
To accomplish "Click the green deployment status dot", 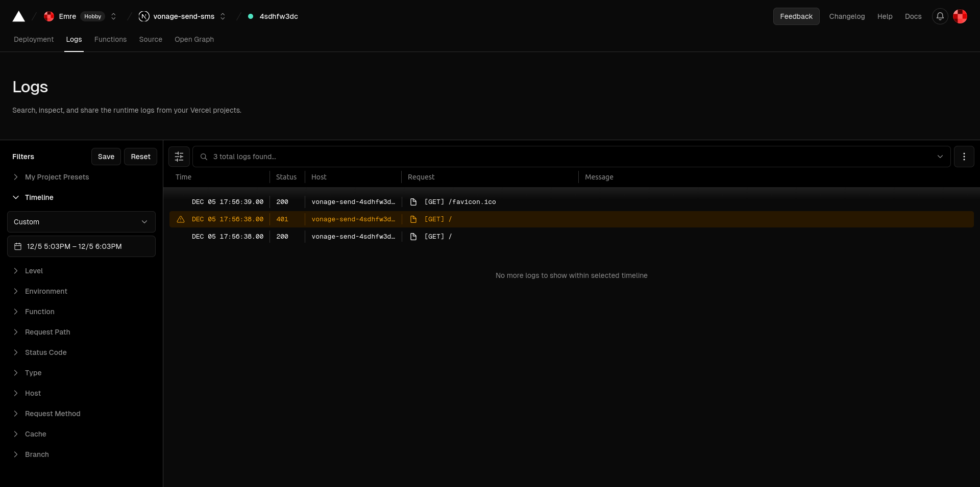I will pyautogui.click(x=251, y=16).
